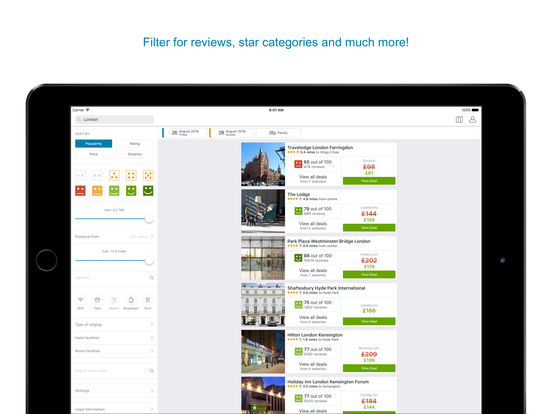Enable the Beach amenity filter
Viewport: 552px width, 414px height.
[x=114, y=303]
